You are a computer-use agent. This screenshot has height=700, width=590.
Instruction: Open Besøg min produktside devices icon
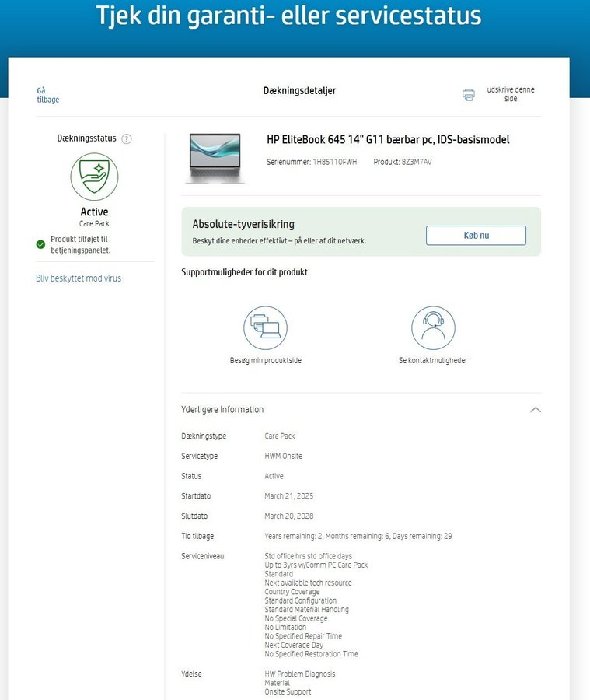coord(266,327)
